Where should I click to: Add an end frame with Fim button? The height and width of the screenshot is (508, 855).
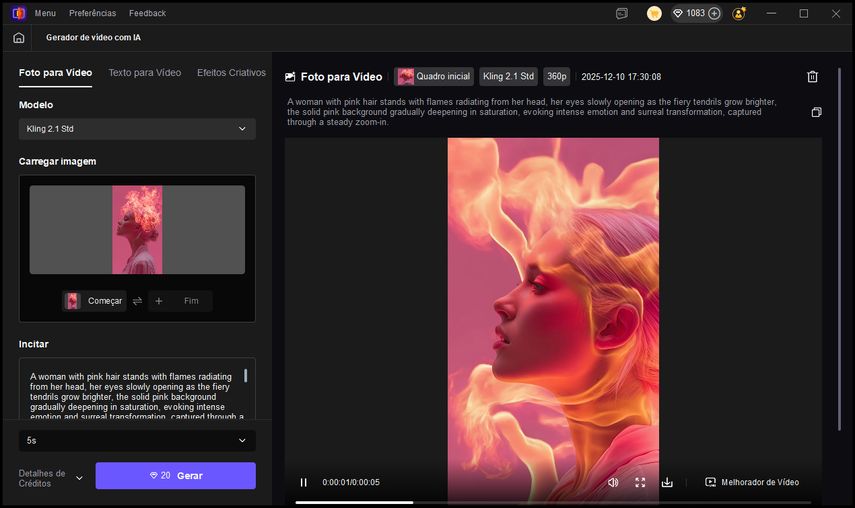(180, 301)
